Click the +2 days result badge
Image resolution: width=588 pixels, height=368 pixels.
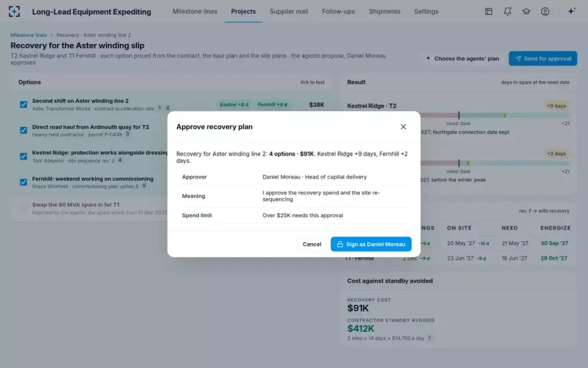556,154
